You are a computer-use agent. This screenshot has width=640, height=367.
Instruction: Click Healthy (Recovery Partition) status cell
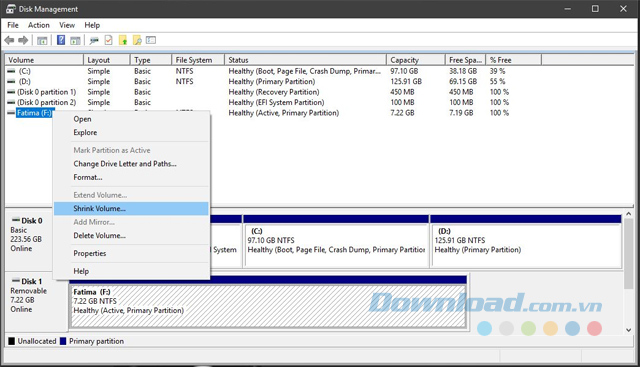click(273, 92)
